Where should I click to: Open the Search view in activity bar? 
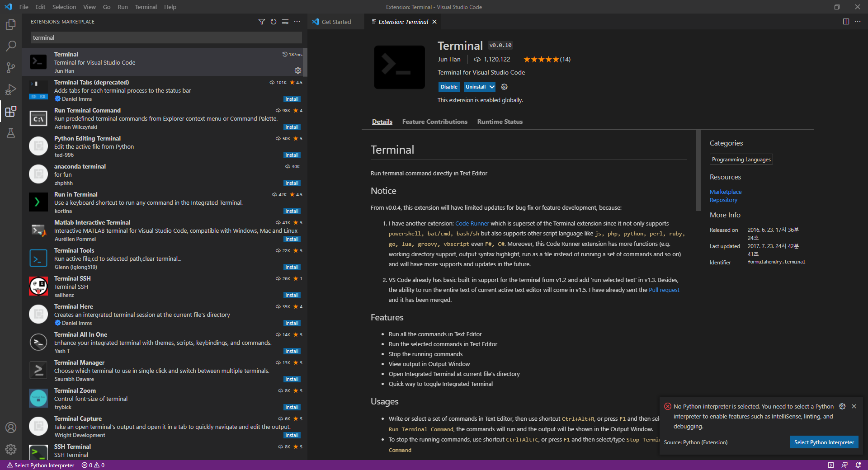tap(11, 46)
